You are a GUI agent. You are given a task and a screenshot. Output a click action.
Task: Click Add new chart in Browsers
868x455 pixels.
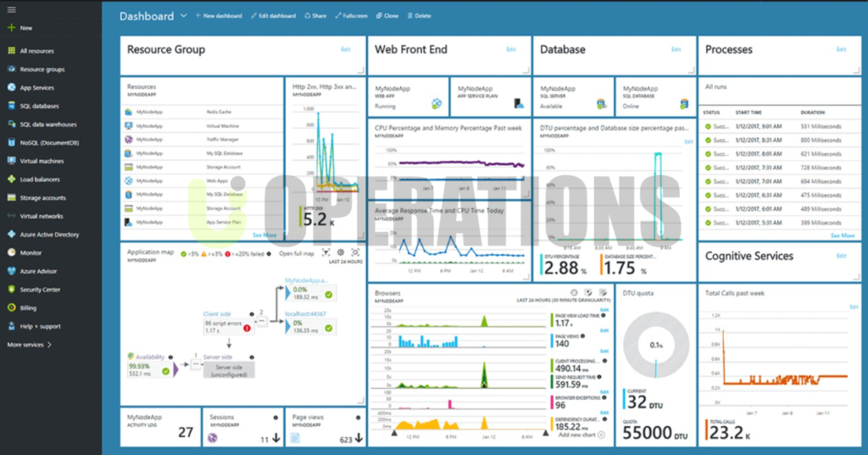581,435
